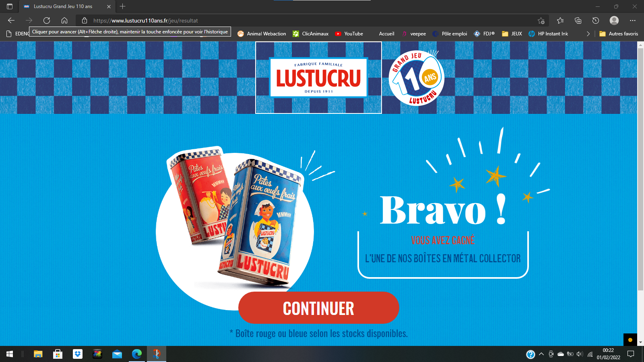Open the Dropbox app from the taskbar
Viewport: 644px width, 362px height.
coord(78,354)
